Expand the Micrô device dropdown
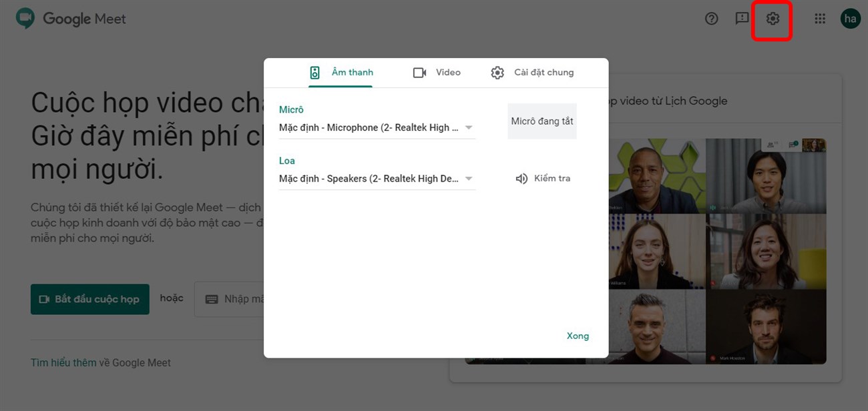868x411 pixels. (x=377, y=127)
